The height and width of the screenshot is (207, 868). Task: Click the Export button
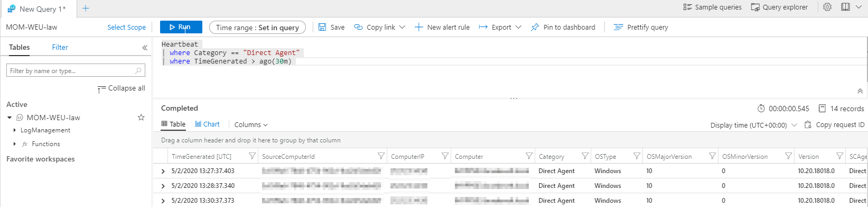point(495,27)
